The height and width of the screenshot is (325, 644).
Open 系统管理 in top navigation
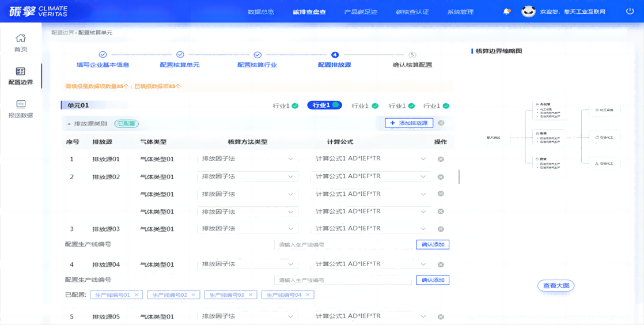[460, 12]
